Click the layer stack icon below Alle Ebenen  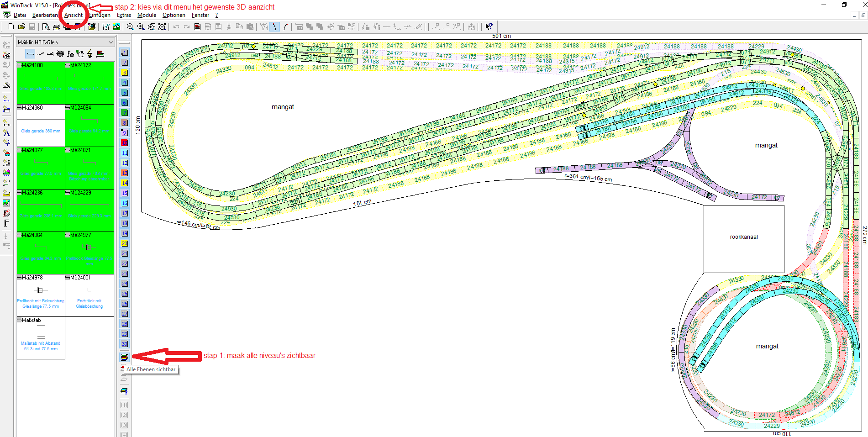click(x=124, y=391)
